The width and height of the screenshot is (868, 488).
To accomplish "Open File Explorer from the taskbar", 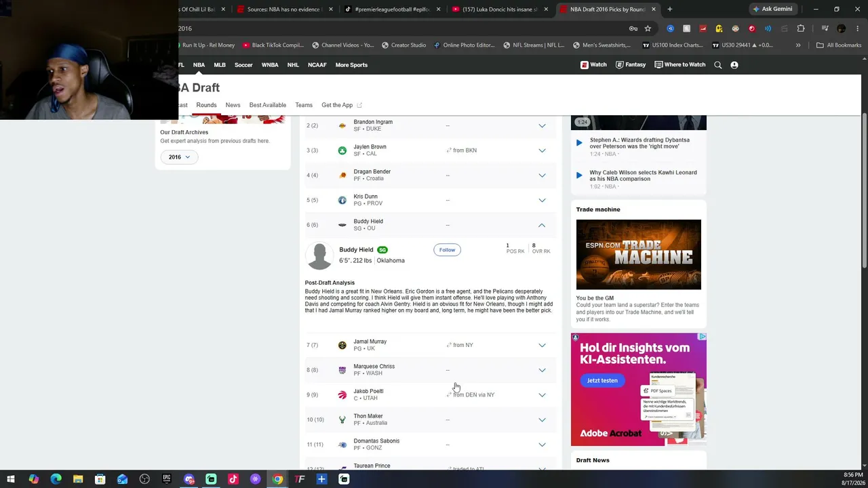I will (78, 479).
